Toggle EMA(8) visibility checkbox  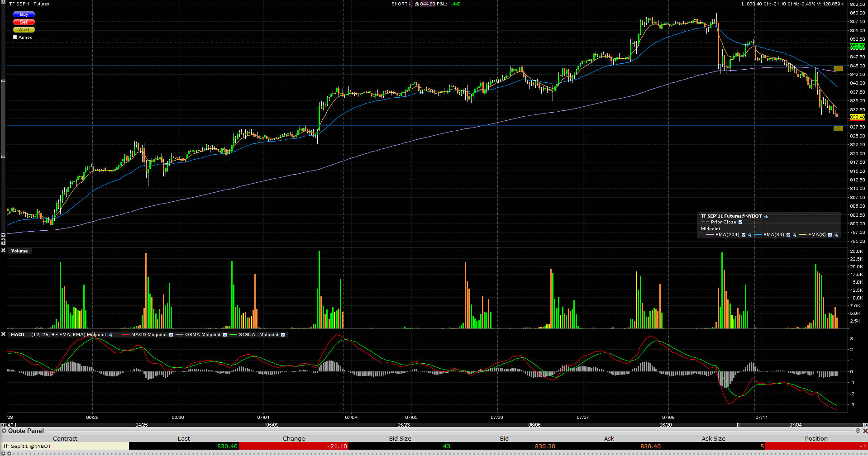[x=830, y=235]
